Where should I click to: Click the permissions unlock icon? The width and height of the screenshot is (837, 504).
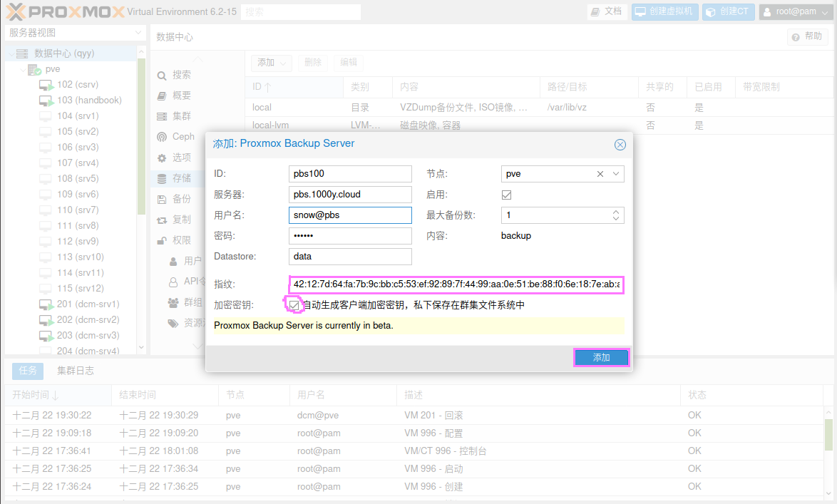coord(162,241)
